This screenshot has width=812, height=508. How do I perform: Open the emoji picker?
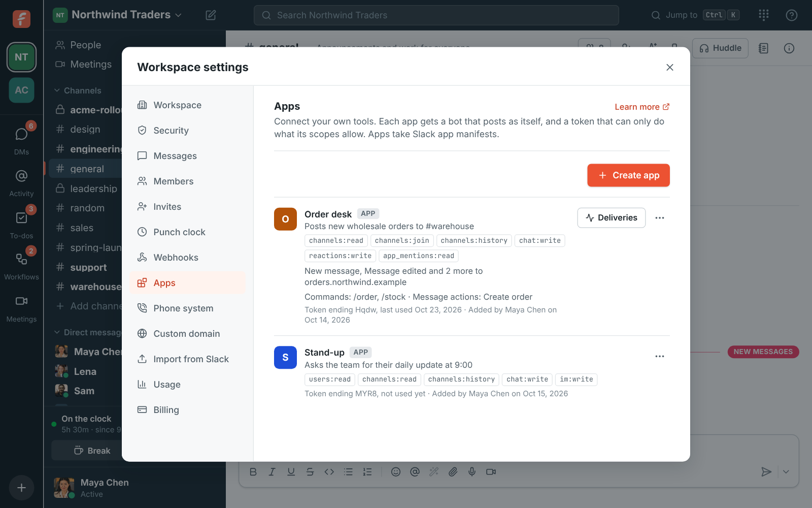pyautogui.click(x=396, y=472)
